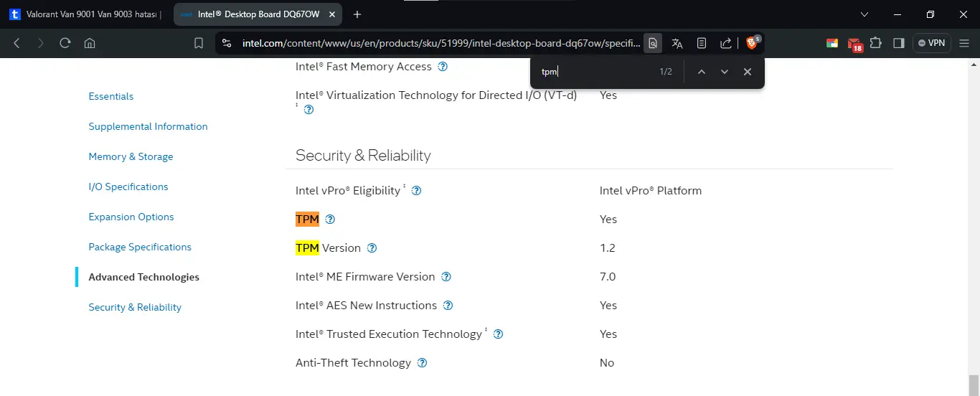Open help icon next to TPM
980x396 pixels.
(330, 220)
